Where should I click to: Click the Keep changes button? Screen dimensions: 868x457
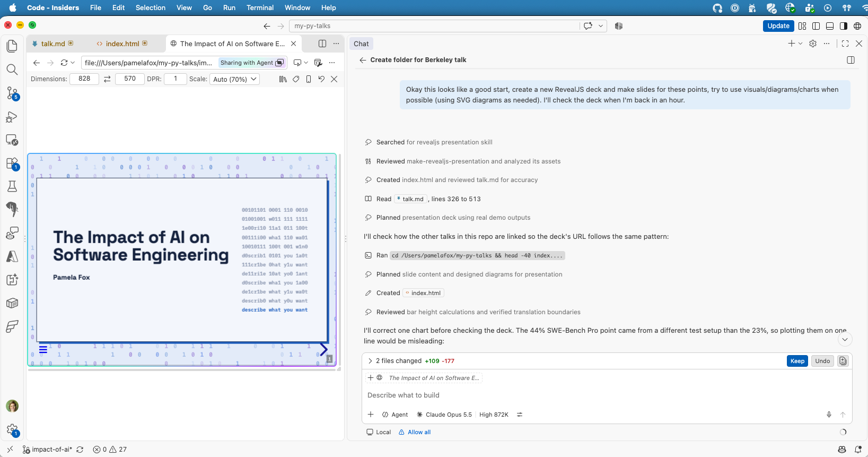point(797,361)
